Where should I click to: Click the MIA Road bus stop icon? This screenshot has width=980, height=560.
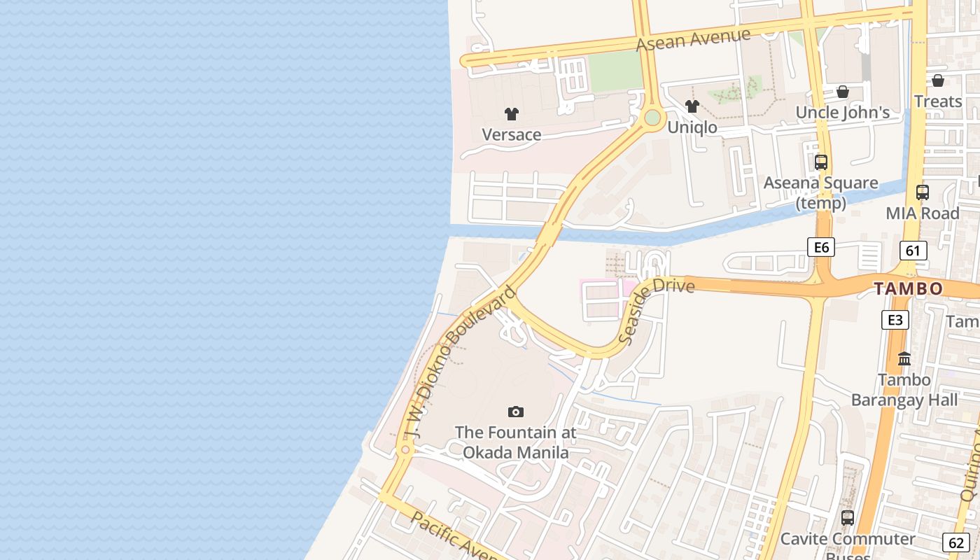pos(923,192)
